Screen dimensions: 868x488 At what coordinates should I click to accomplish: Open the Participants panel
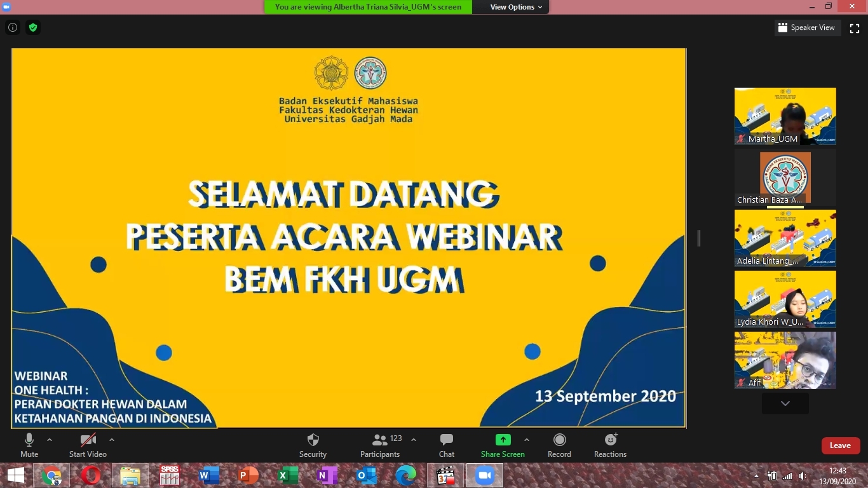point(380,445)
